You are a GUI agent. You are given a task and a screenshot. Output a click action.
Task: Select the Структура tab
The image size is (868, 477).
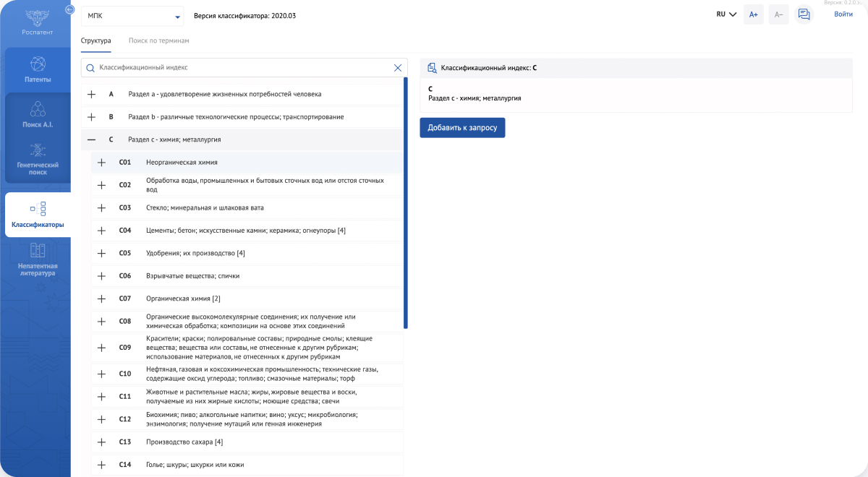(x=95, y=41)
